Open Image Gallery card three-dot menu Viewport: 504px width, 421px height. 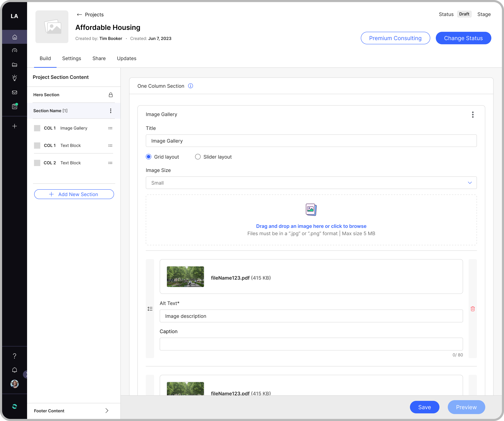(x=473, y=115)
